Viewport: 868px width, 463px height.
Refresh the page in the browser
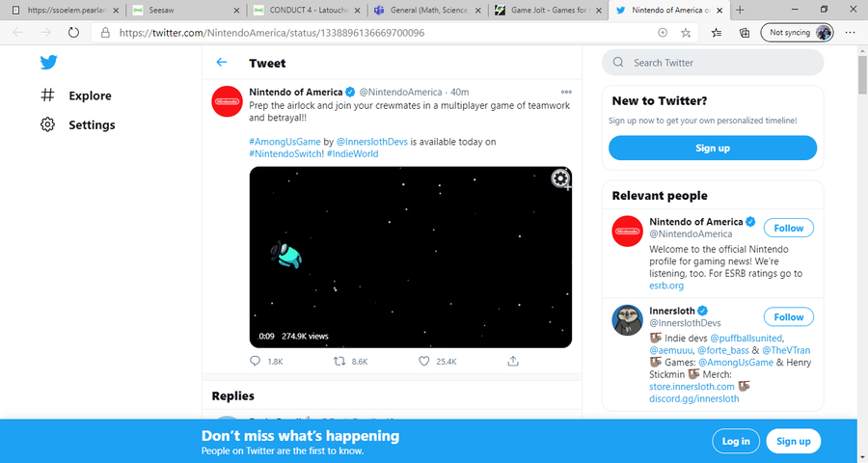coord(73,32)
